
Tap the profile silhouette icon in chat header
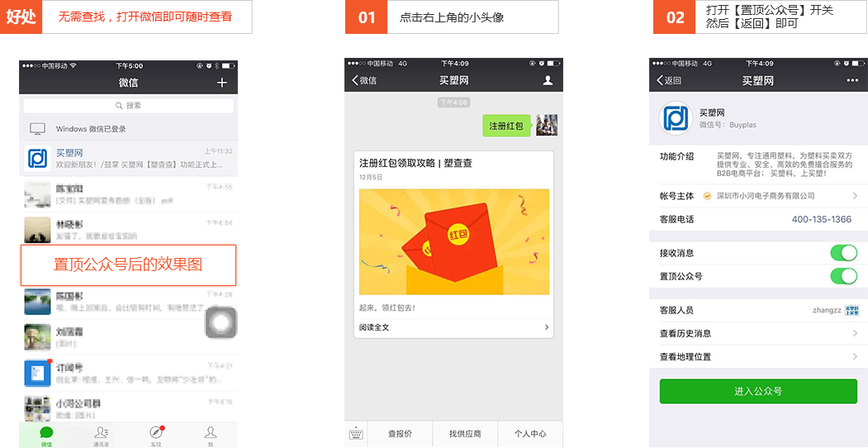(548, 80)
